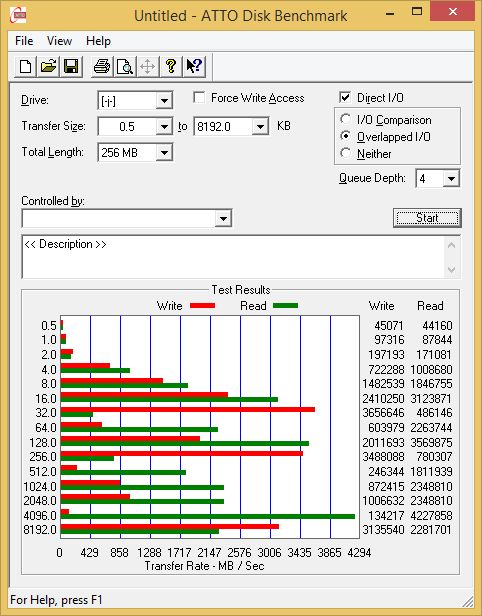Image resolution: width=482 pixels, height=616 pixels.
Task: Select the Neither radio button
Action: 345,153
